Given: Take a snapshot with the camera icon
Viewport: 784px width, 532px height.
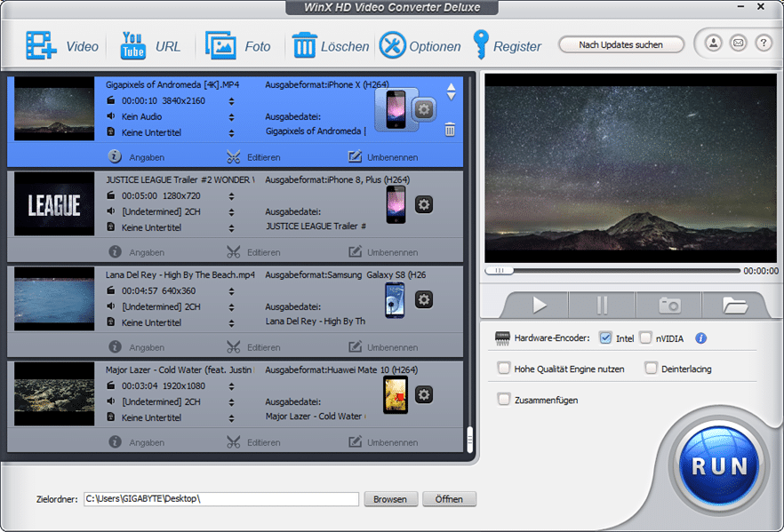Looking at the screenshot, I should click(x=668, y=306).
